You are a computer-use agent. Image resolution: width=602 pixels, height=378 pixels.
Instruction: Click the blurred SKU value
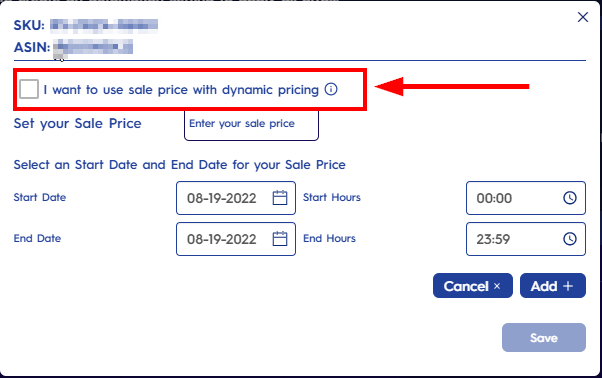(x=104, y=25)
